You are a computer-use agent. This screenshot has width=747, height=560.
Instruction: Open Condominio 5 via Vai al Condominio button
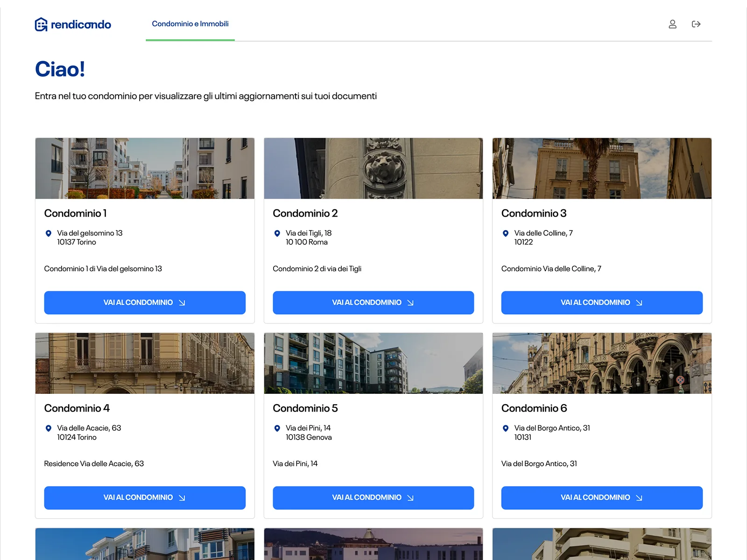pos(373,497)
